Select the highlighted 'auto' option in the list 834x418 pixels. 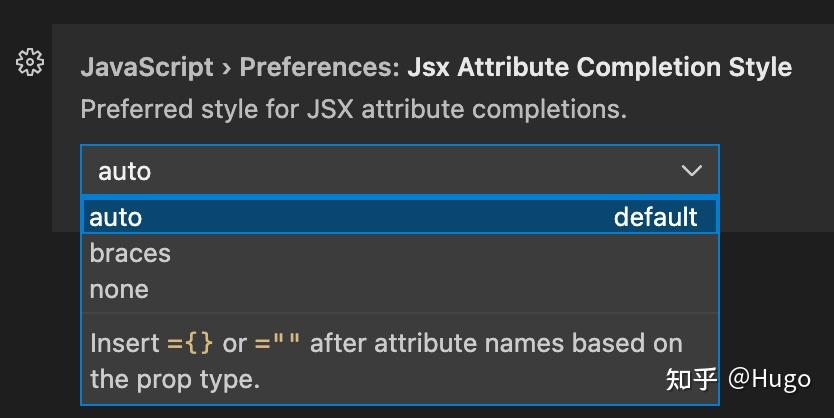click(x=117, y=217)
